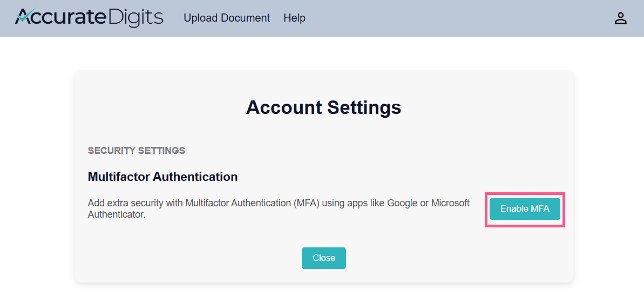Open the Help menu item
644x303 pixels.
tap(295, 18)
